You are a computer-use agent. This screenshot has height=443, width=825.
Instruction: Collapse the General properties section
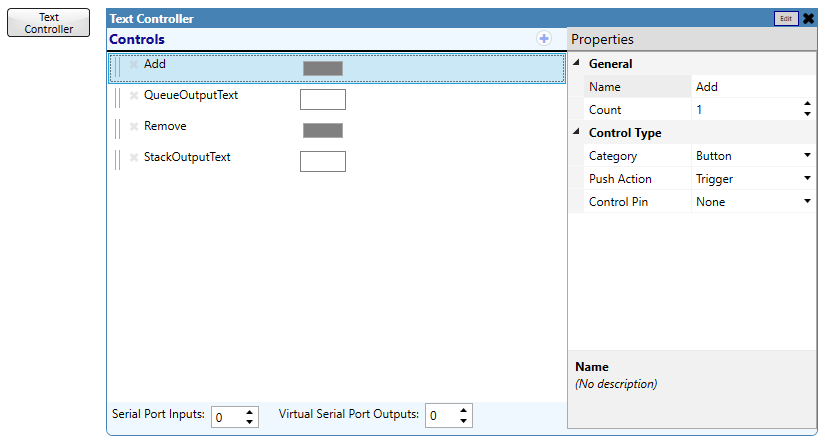[x=577, y=63]
